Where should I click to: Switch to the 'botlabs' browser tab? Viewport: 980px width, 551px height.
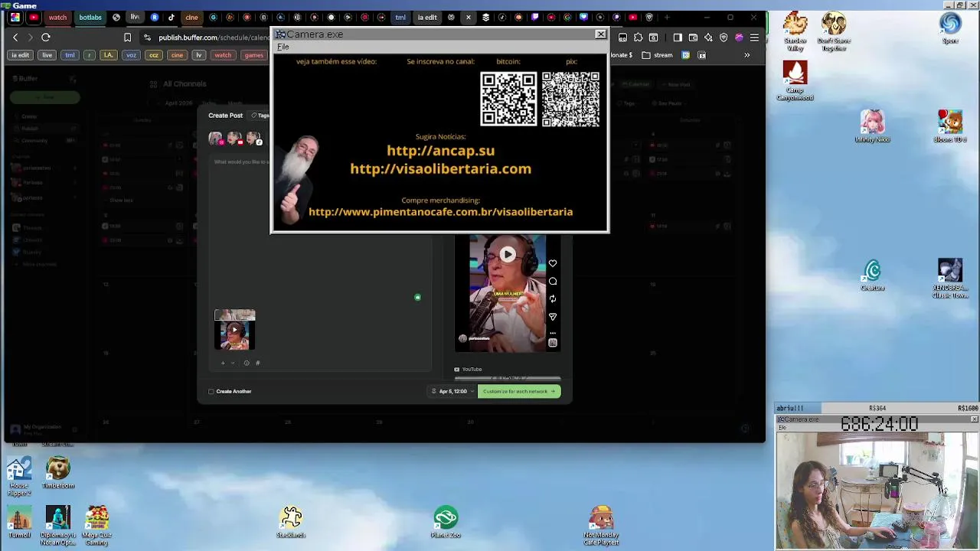pos(90,17)
